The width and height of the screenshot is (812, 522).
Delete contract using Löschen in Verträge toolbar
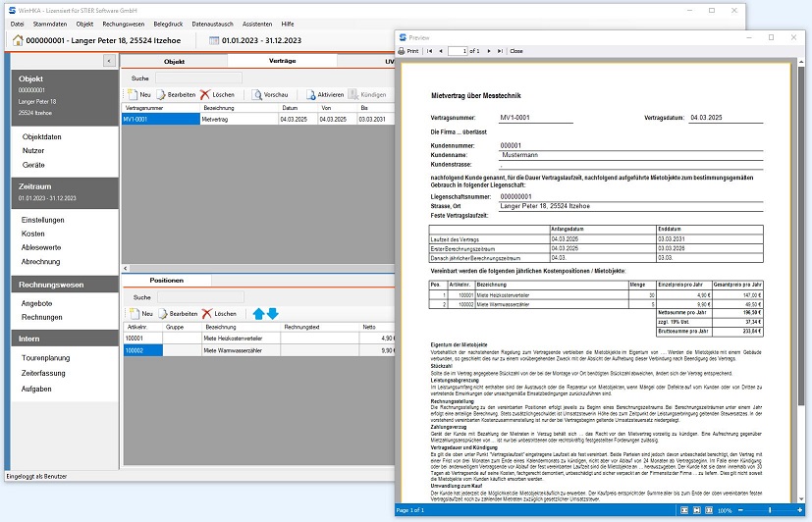218,94
